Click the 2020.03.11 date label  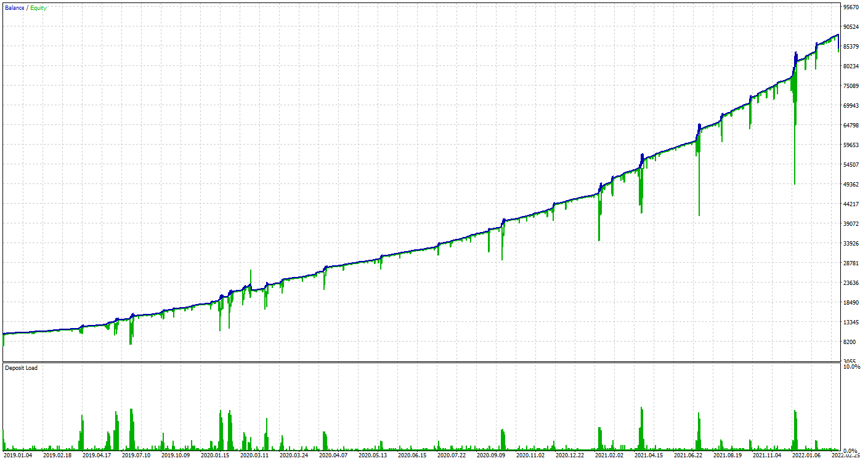(x=255, y=456)
